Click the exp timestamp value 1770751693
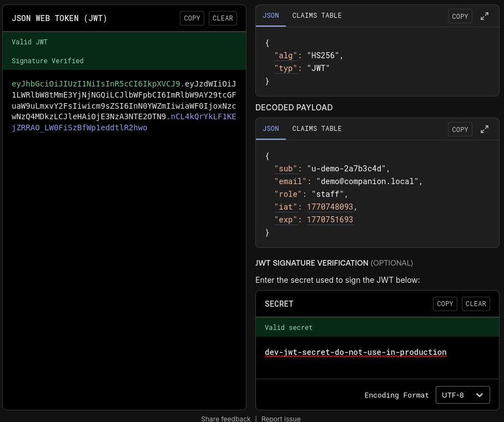 coord(330,220)
